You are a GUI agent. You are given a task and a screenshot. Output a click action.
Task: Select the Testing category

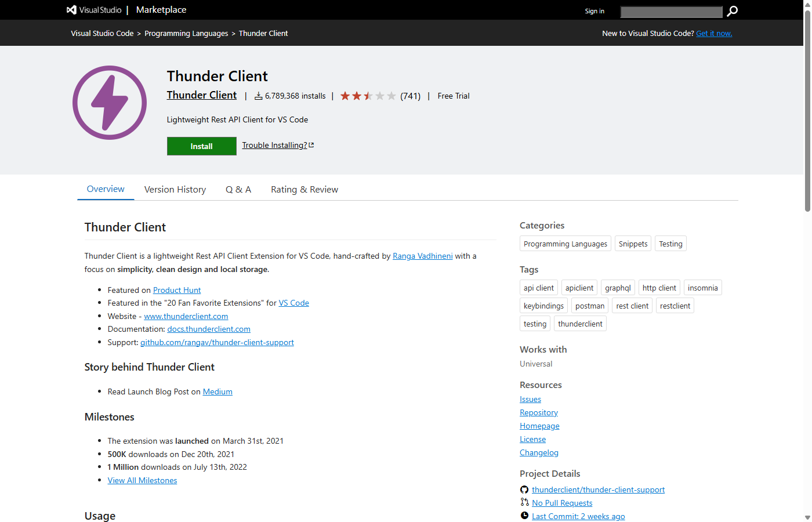pos(670,244)
